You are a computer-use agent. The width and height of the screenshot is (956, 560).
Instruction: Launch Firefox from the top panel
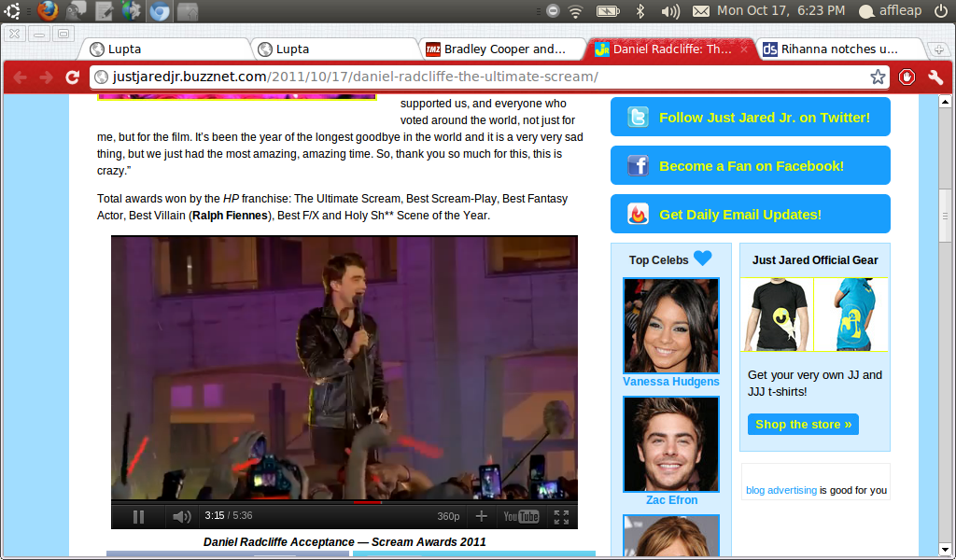tap(47, 11)
